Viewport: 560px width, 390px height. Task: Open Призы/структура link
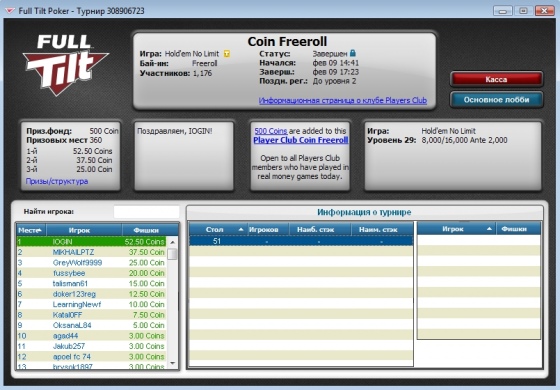pyautogui.click(x=57, y=181)
